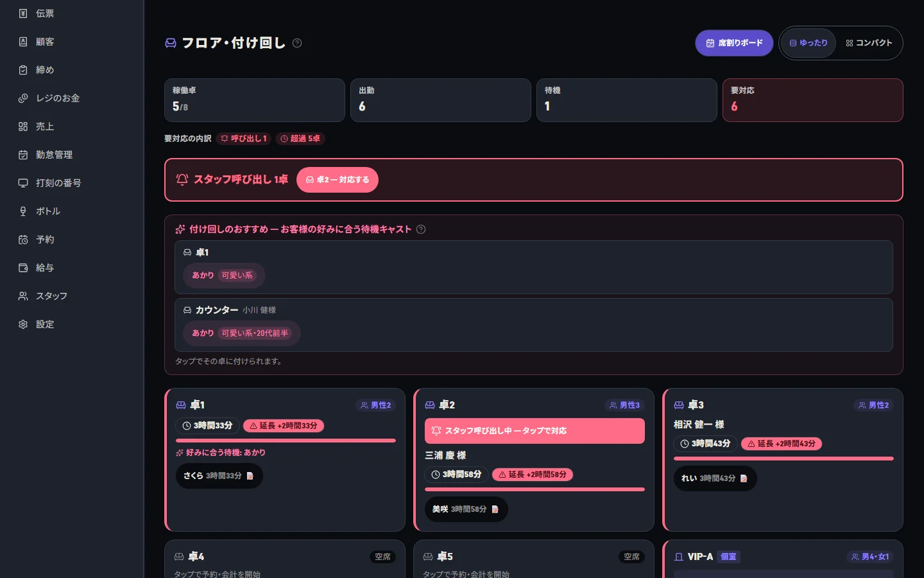Image resolution: width=924 pixels, height=578 pixels.
Task: Open the 卓4 empty table card
Action: click(x=285, y=559)
